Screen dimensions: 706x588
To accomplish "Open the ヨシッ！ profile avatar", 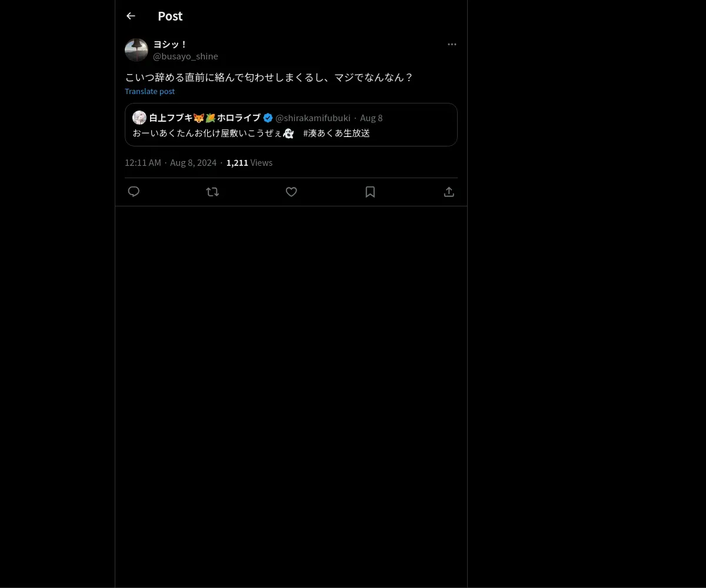I will (x=136, y=50).
